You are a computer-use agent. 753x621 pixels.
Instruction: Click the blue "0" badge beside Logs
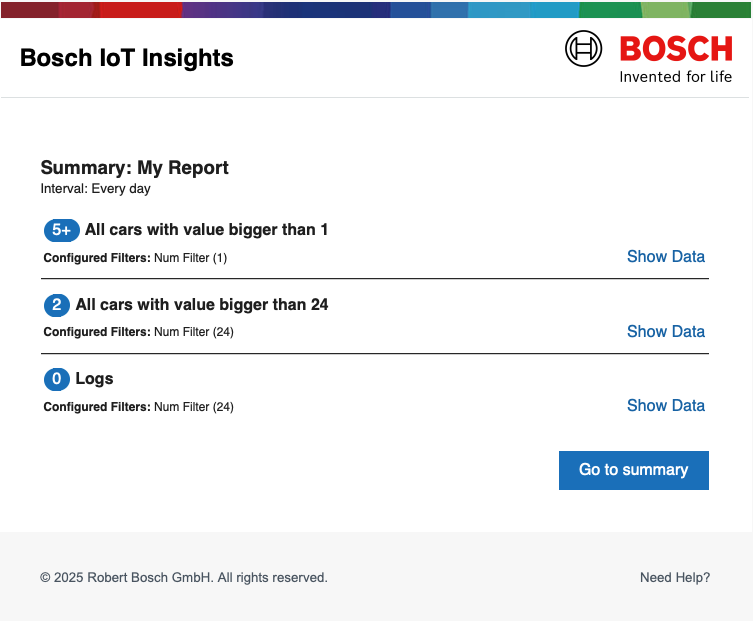[x=56, y=379]
